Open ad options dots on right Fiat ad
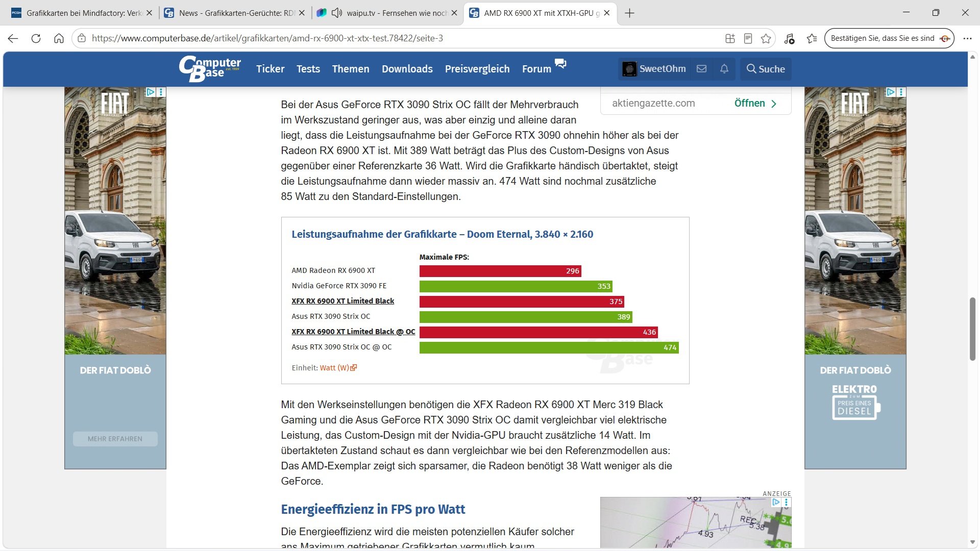Viewport: 980px width, 551px height. (901, 92)
